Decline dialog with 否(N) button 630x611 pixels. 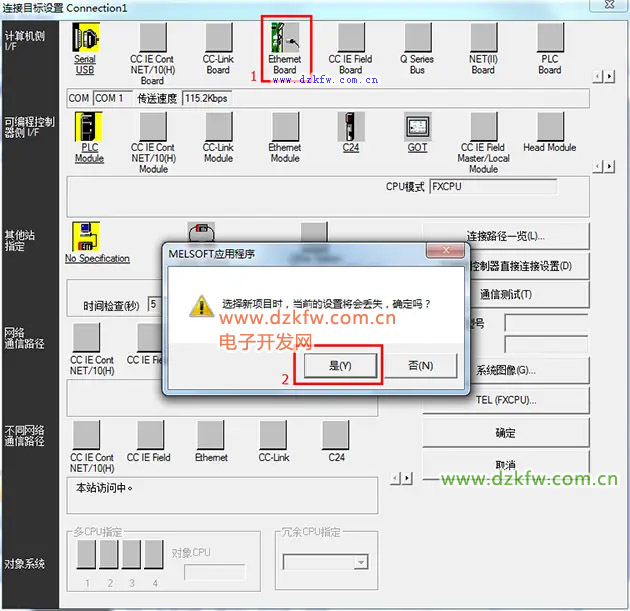pos(420,366)
